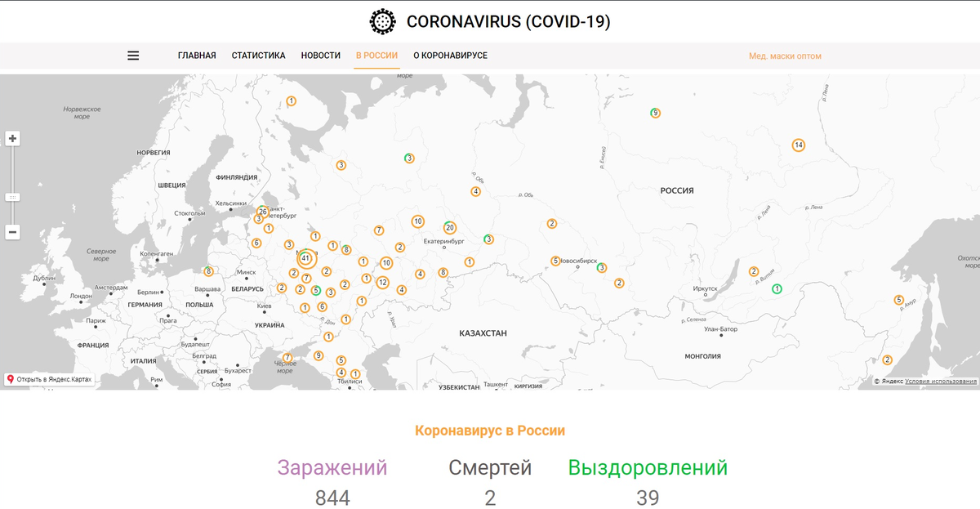Open map in Яндекс.Картах
980x509 pixels.
tap(49, 380)
